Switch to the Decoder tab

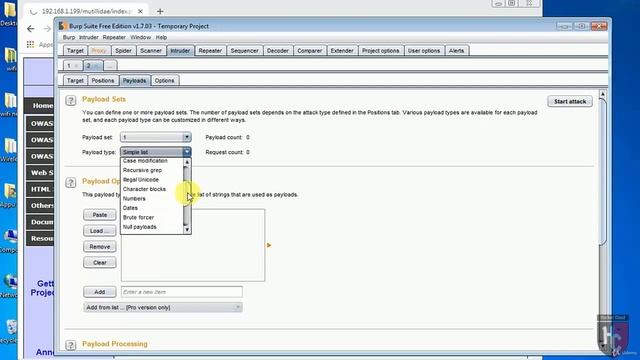click(278, 51)
